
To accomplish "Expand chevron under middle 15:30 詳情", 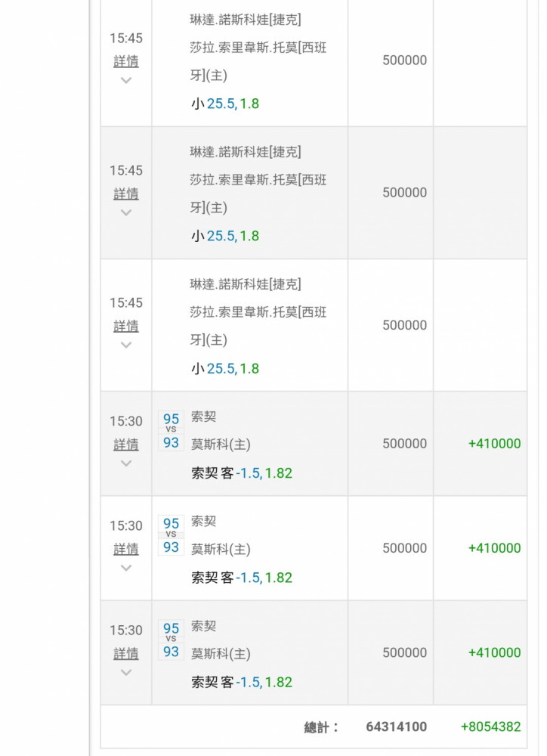I will click(126, 568).
